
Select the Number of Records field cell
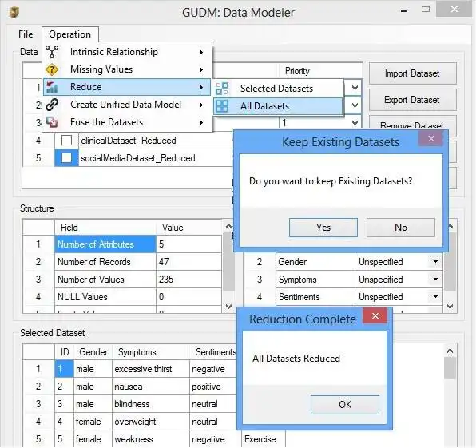105,262
